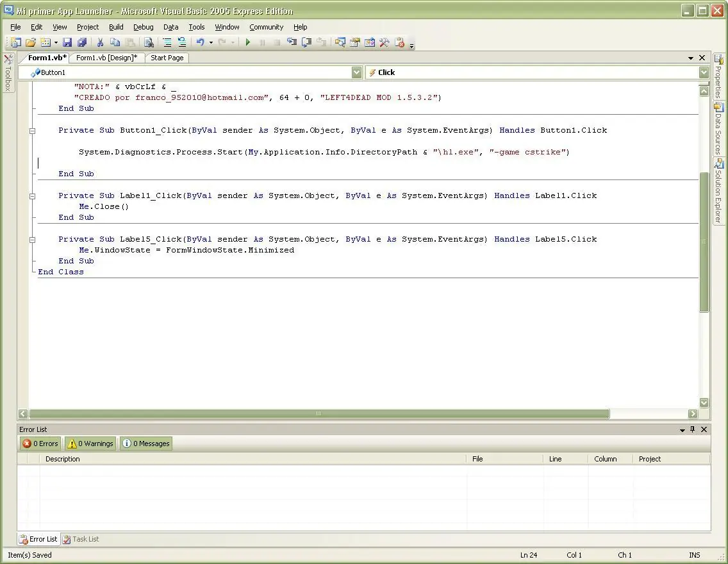Close the active Form1.vb document tab
The height and width of the screenshot is (564, 728).
click(702, 58)
